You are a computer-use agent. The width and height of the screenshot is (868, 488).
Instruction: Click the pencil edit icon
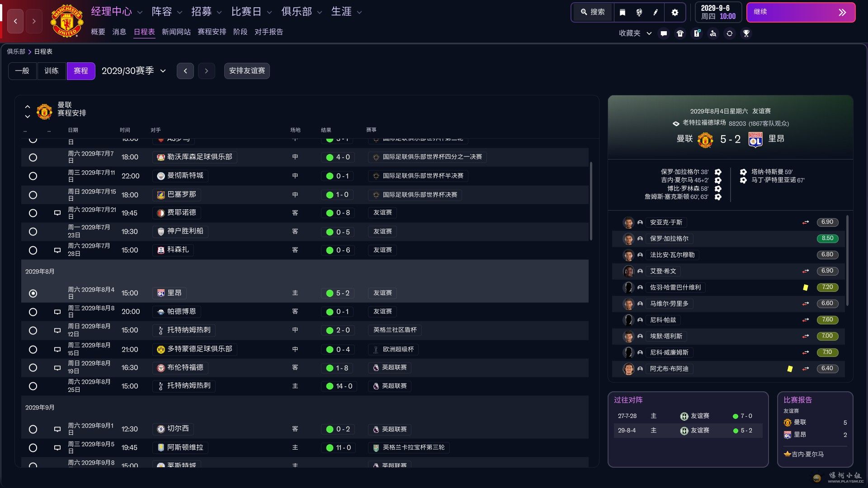tap(656, 12)
